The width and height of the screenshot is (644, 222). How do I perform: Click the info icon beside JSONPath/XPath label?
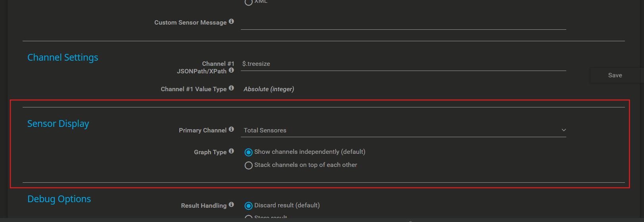pyautogui.click(x=231, y=70)
